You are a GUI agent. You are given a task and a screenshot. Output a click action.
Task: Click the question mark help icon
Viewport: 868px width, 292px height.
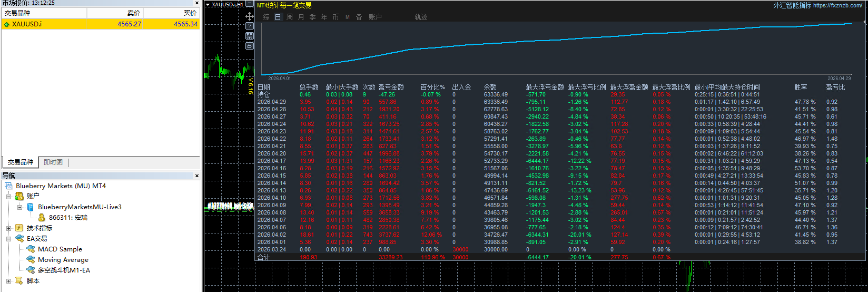pos(250,26)
